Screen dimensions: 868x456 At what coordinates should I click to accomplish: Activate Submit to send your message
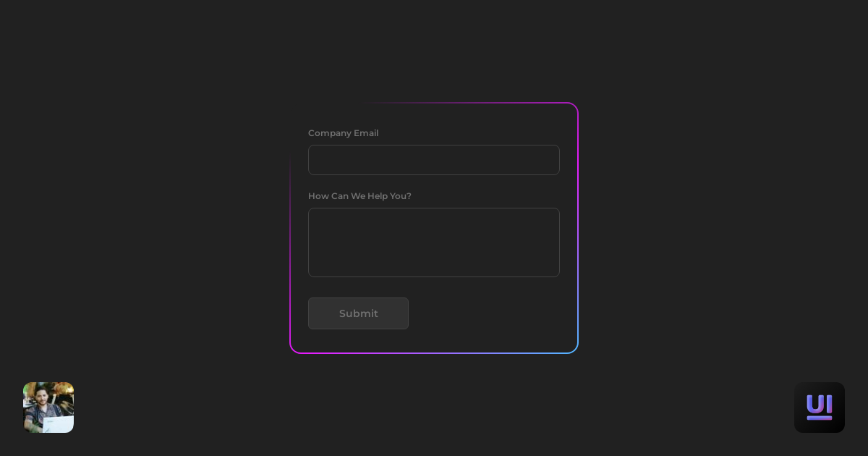[359, 313]
